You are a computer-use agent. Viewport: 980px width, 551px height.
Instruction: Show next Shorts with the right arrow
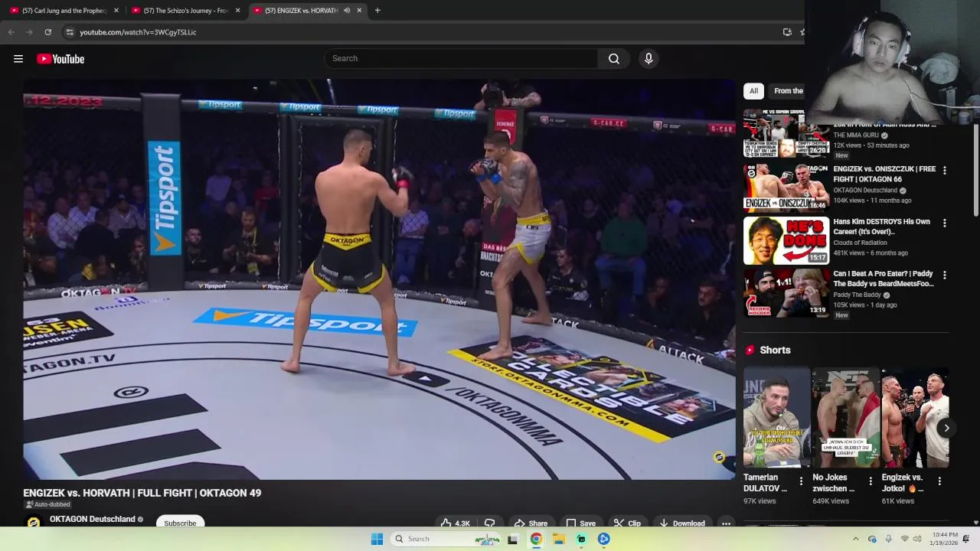(x=946, y=429)
